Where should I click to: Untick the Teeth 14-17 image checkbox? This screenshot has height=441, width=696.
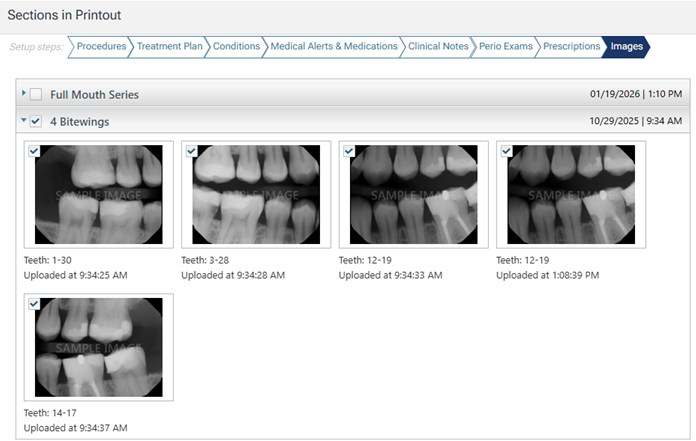tap(33, 304)
